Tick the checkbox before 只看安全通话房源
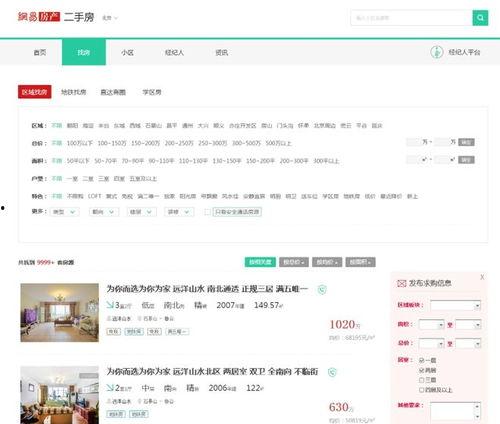500x424 pixels. 207,212
